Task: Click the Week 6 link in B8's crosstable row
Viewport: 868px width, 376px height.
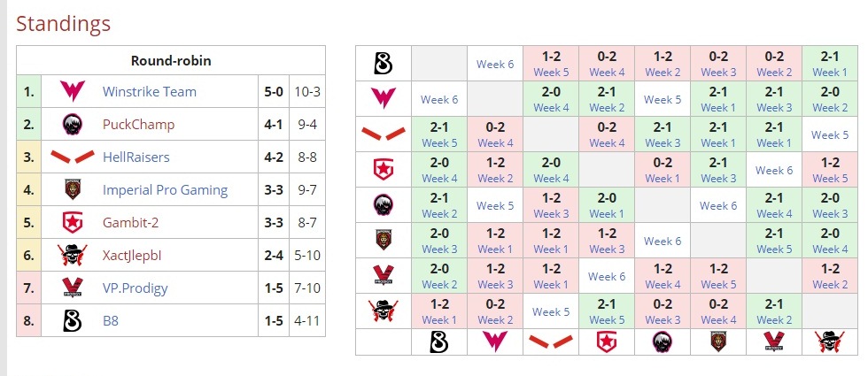Action: (x=495, y=64)
